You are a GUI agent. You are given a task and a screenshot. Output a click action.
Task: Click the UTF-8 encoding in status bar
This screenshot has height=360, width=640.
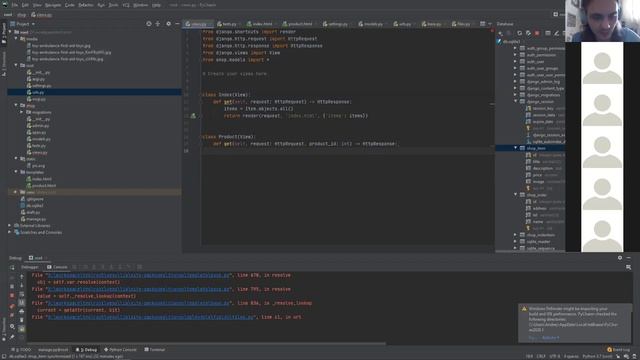(x=555, y=356)
